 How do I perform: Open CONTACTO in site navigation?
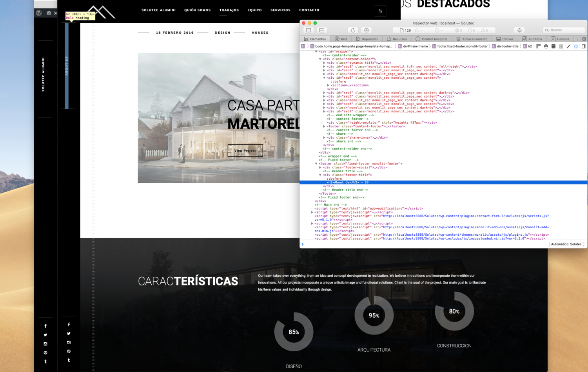[x=309, y=10]
